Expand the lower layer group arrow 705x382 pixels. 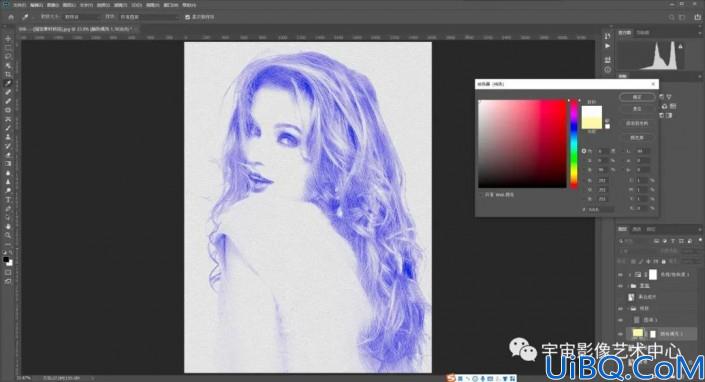(x=629, y=309)
